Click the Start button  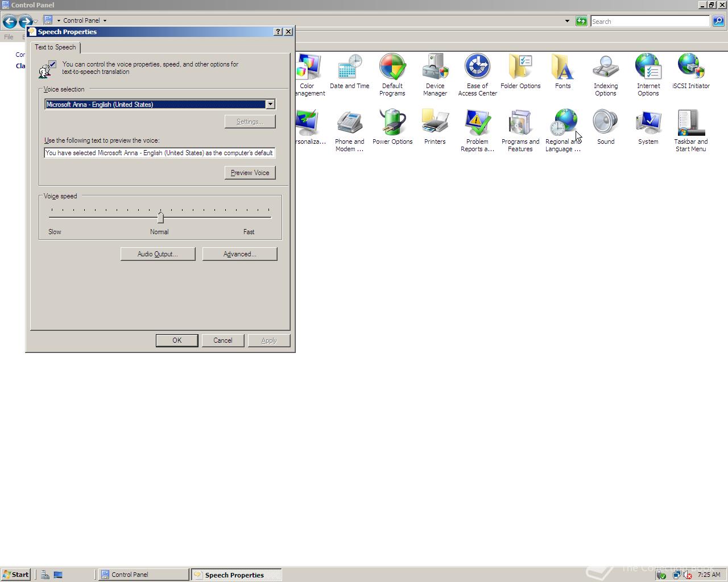coord(15,575)
